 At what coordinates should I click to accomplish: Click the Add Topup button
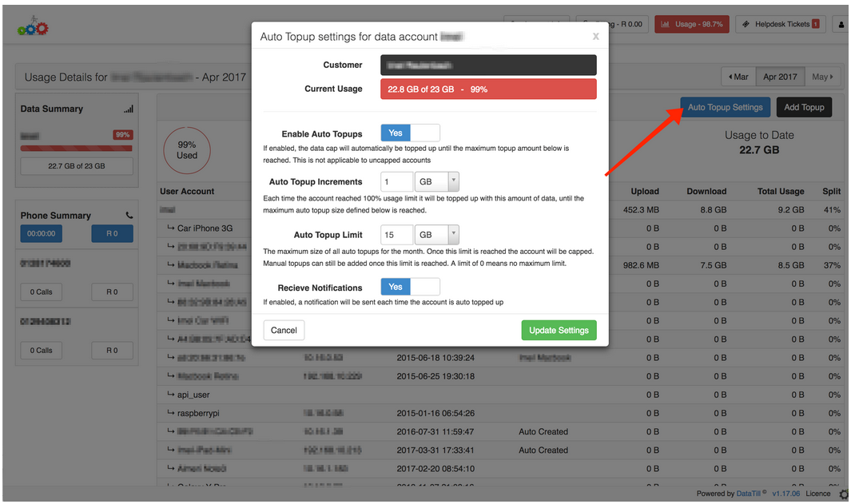point(804,107)
